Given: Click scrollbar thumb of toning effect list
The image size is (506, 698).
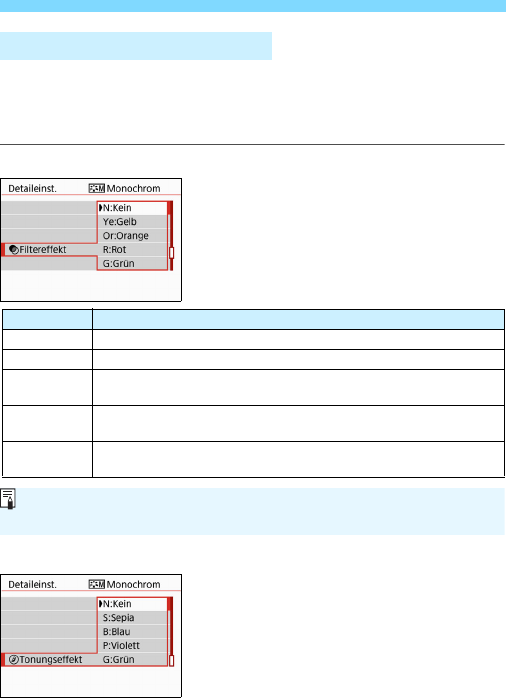Looking at the screenshot, I should (172, 661).
